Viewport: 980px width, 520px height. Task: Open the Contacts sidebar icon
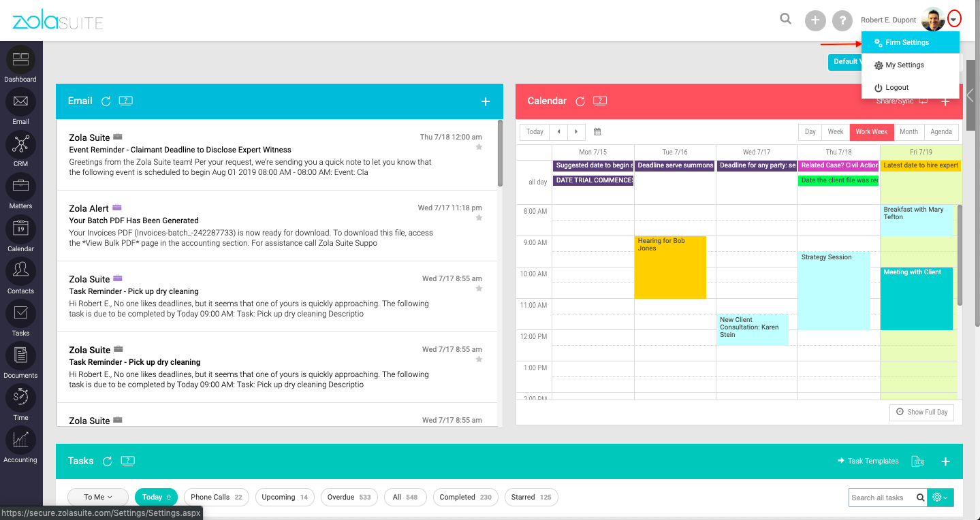(x=20, y=271)
